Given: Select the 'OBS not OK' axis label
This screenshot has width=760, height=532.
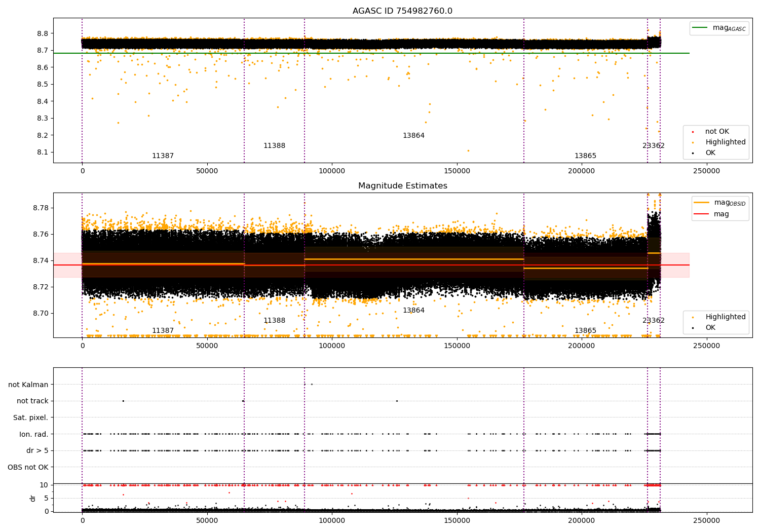Looking at the screenshot, I should tap(28, 467).
